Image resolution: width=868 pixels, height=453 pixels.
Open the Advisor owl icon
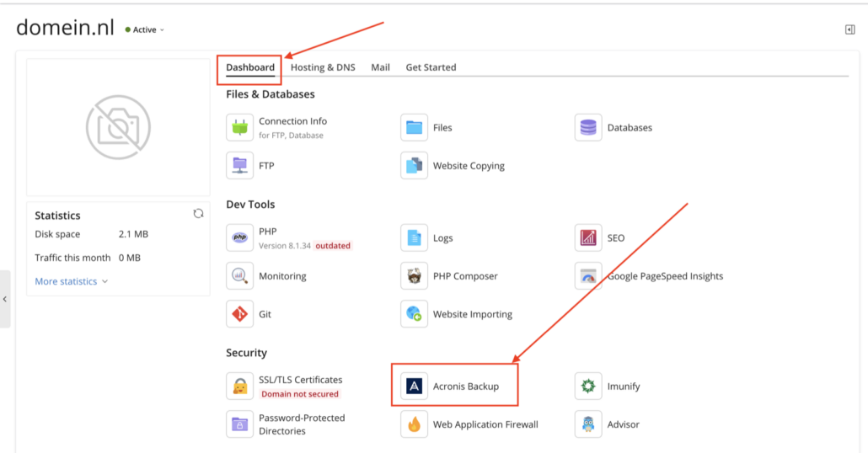pos(588,424)
